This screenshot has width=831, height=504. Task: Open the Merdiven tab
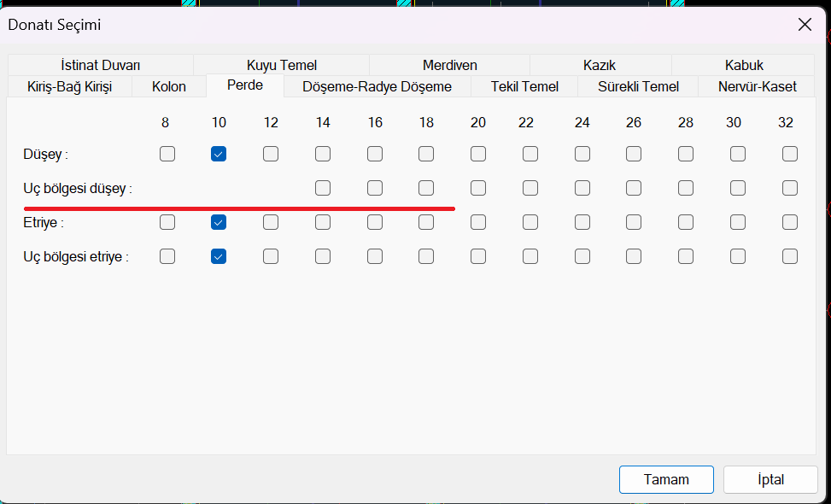pyautogui.click(x=449, y=65)
